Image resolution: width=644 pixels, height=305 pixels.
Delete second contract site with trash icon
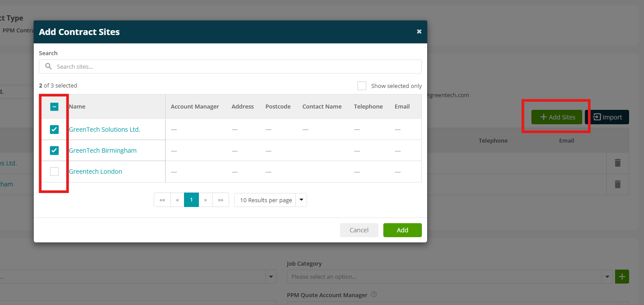coord(618,184)
